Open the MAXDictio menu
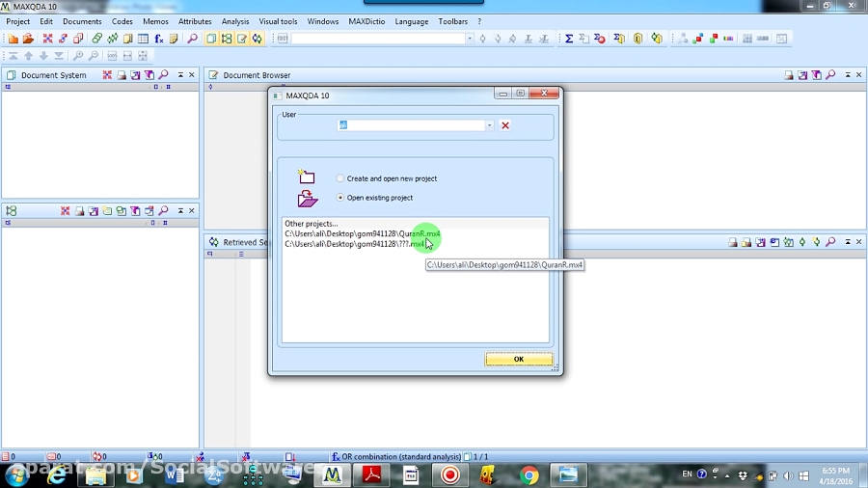 tap(366, 21)
